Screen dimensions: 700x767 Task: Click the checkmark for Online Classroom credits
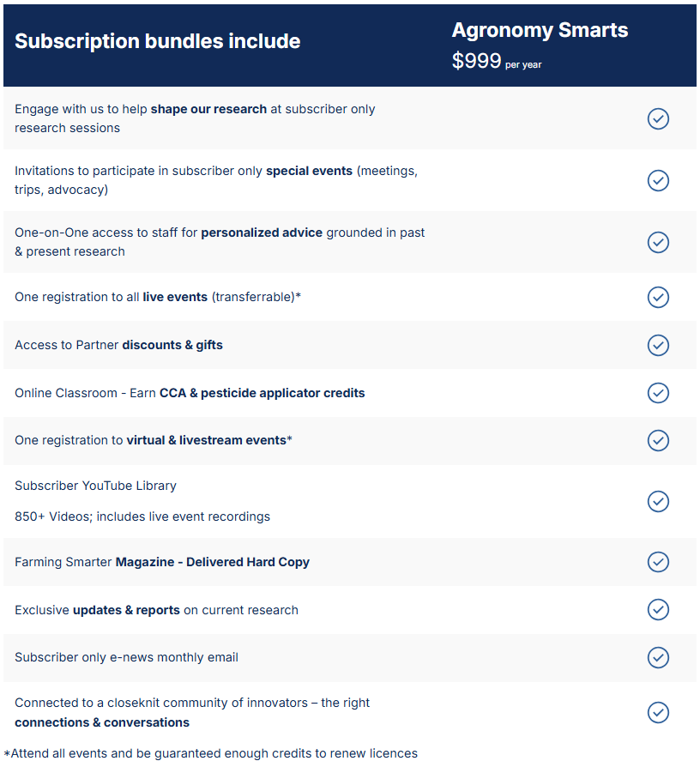(x=658, y=393)
